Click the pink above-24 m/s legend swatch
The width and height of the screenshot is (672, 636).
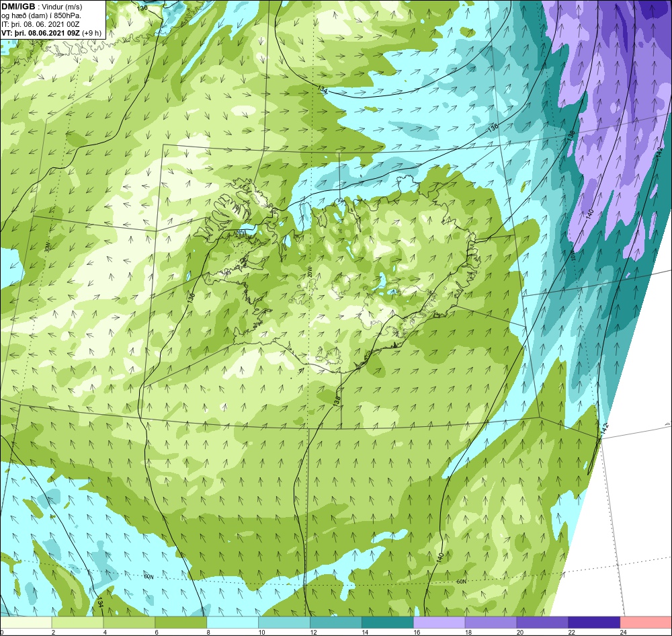pyautogui.click(x=646, y=623)
